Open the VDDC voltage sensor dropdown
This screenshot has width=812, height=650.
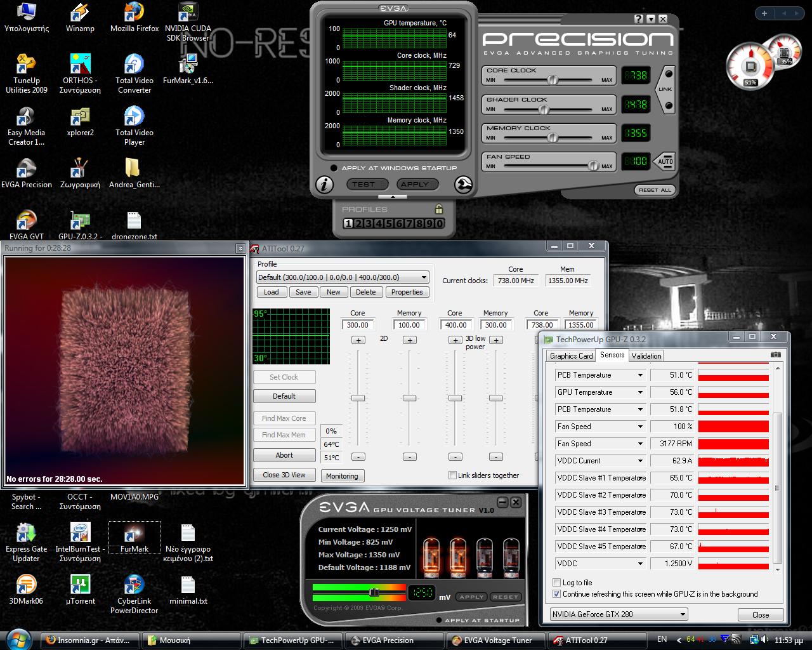tap(640, 564)
